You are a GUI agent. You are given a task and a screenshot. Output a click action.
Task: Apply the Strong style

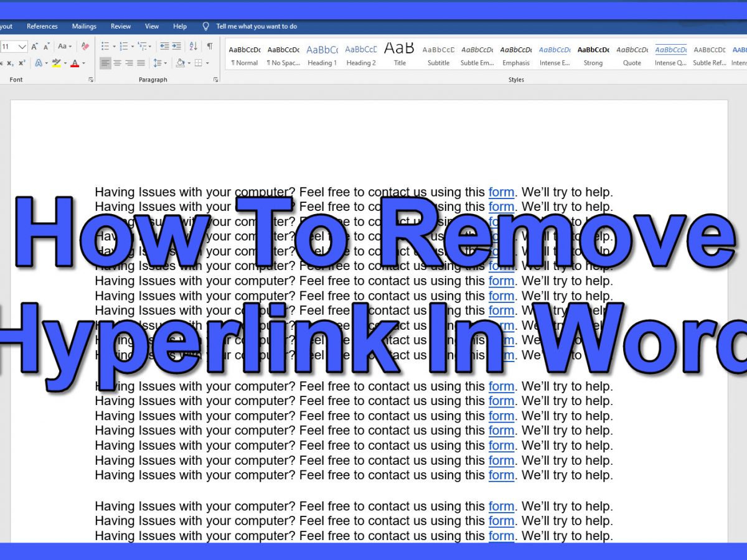pyautogui.click(x=593, y=55)
